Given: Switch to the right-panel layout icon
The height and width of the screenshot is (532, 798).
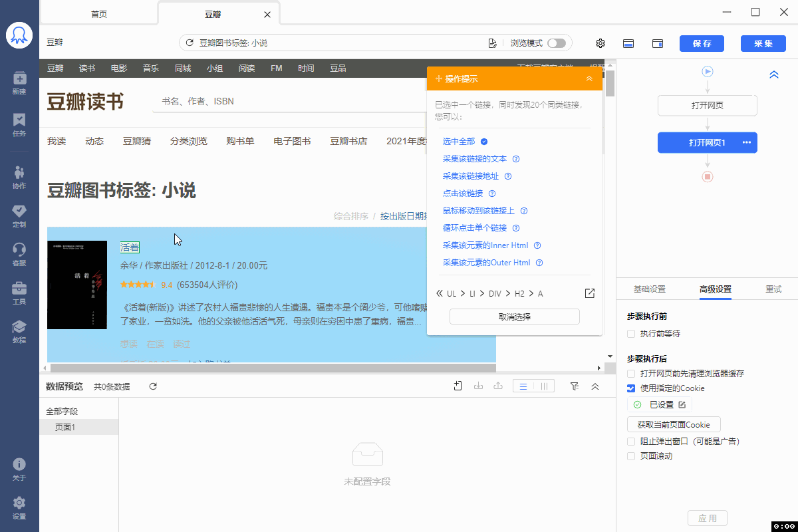Looking at the screenshot, I should pos(658,43).
